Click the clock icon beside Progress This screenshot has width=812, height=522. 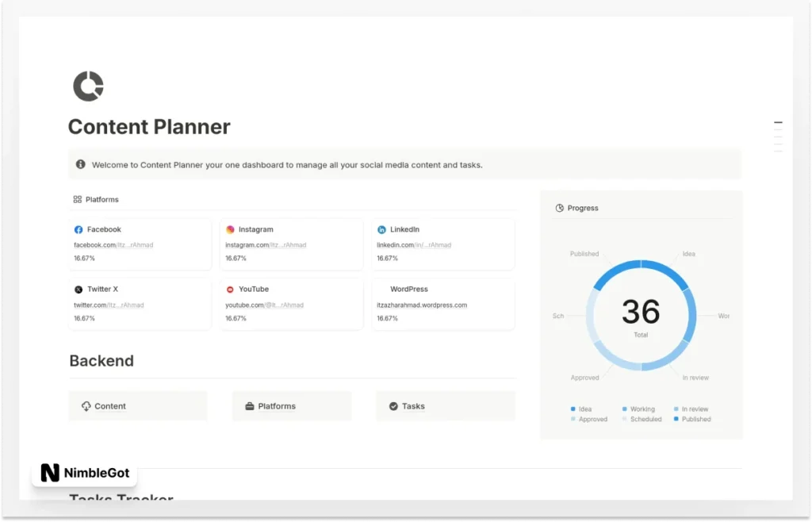click(x=561, y=208)
